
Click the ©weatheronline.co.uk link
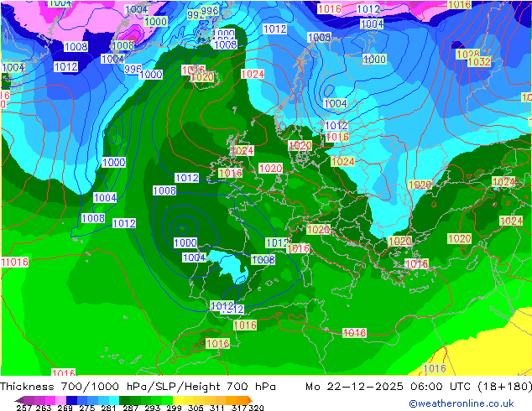[462, 403]
